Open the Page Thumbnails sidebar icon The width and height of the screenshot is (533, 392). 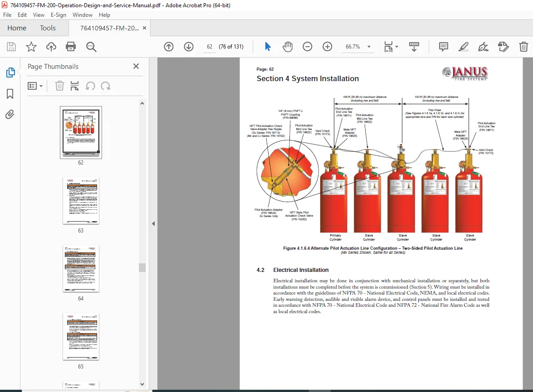tap(10, 72)
